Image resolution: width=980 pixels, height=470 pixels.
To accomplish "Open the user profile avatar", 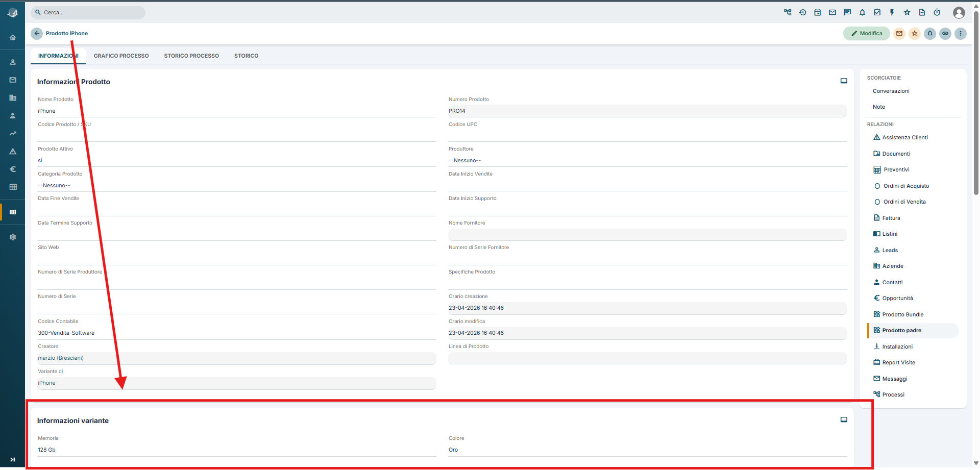I will click(x=959, y=13).
